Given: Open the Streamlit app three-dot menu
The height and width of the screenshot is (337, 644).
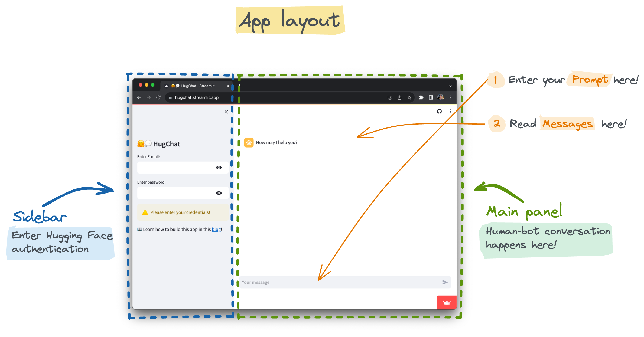Looking at the screenshot, I should 450,111.
